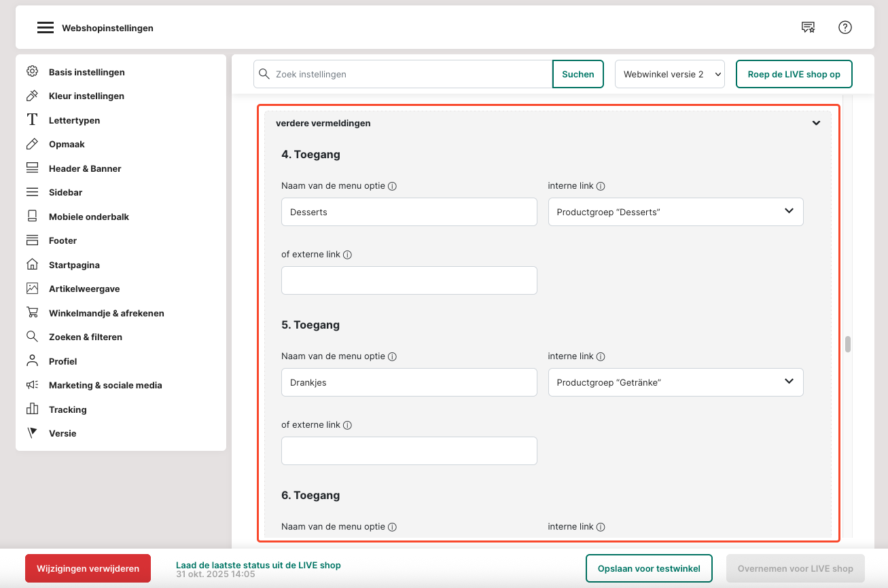The height and width of the screenshot is (588, 888).
Task: Click info icon next to Naam van de menu optie in 4. Toegang
Action: [392, 186]
